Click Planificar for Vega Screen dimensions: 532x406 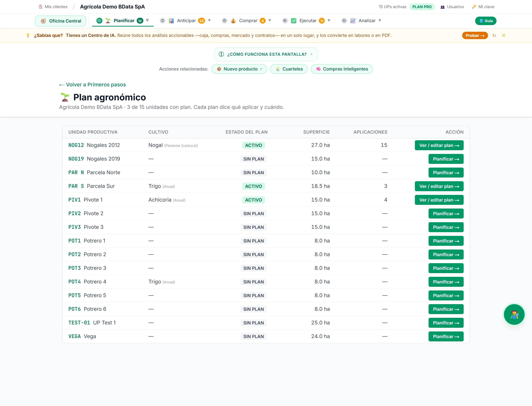[x=446, y=336]
